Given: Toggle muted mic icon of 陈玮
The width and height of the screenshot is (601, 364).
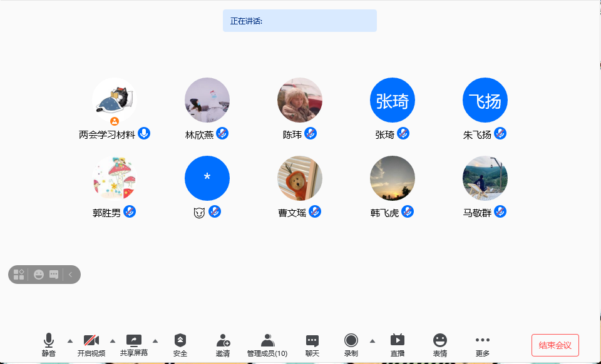Looking at the screenshot, I should (x=311, y=134).
